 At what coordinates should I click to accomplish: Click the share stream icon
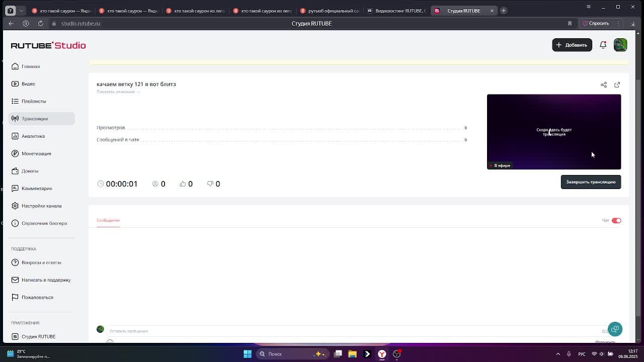click(604, 84)
